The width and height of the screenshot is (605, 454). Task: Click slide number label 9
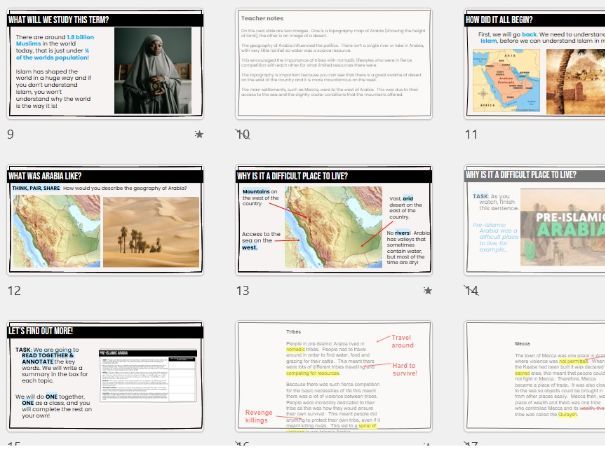coord(10,134)
